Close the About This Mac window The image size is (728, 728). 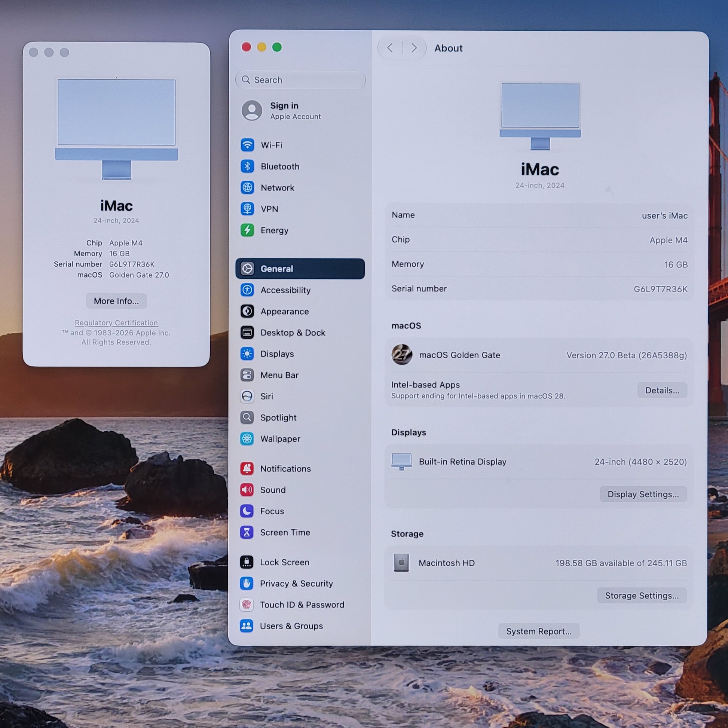click(34, 52)
